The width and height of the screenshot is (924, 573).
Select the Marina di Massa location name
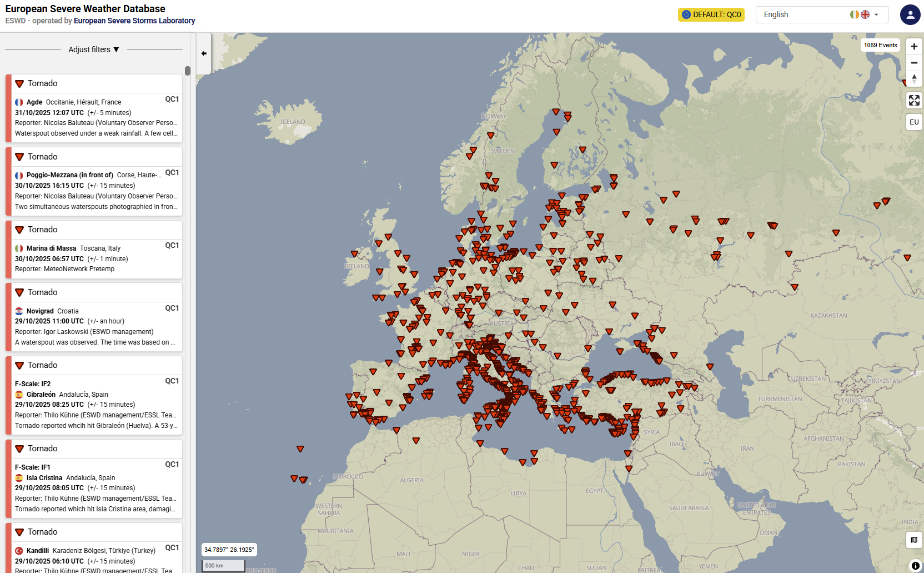(x=51, y=248)
